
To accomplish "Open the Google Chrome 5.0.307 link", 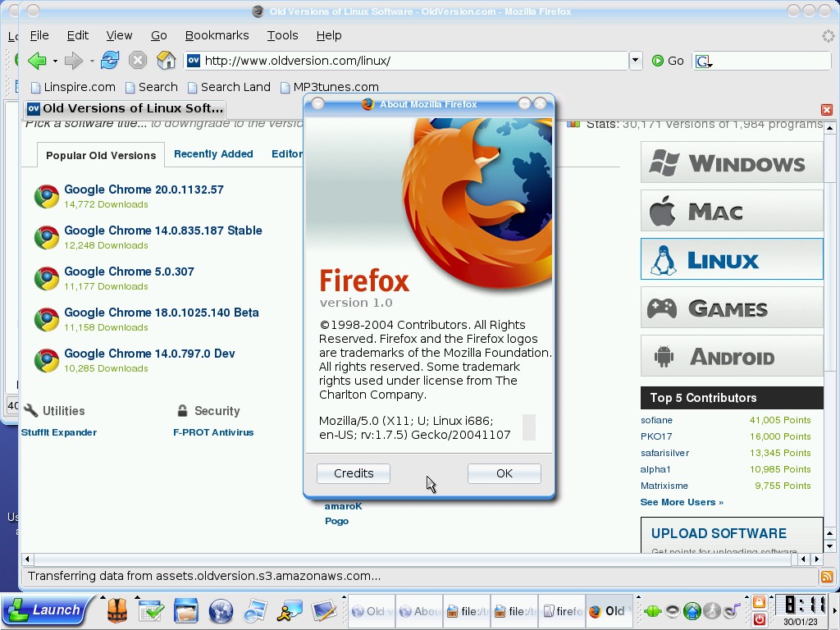I will [x=129, y=272].
